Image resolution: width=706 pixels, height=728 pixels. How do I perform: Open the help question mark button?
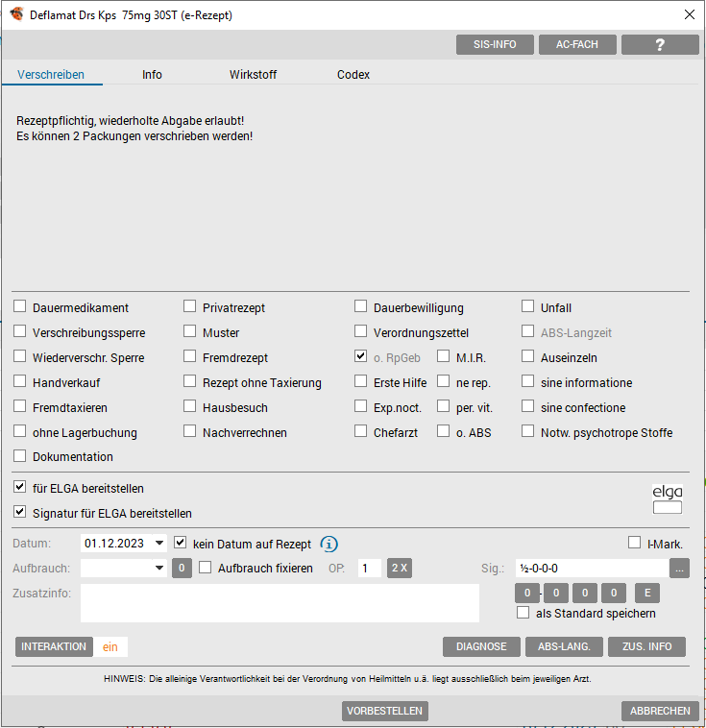[x=660, y=44]
